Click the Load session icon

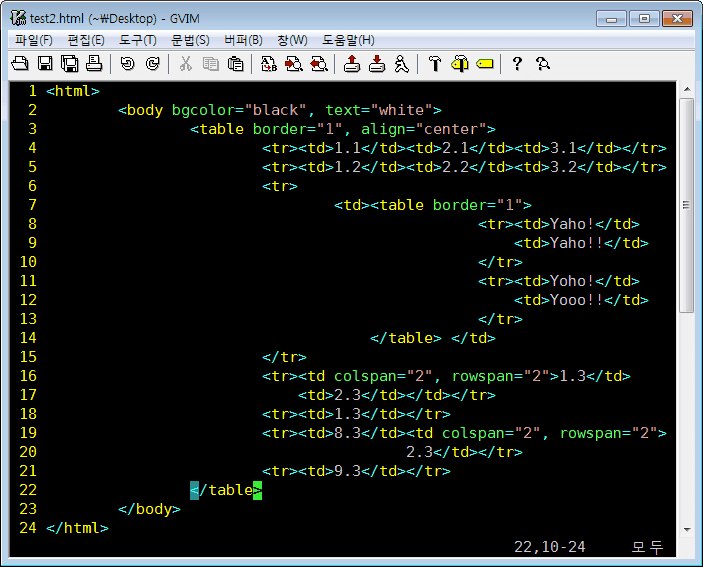(352, 64)
